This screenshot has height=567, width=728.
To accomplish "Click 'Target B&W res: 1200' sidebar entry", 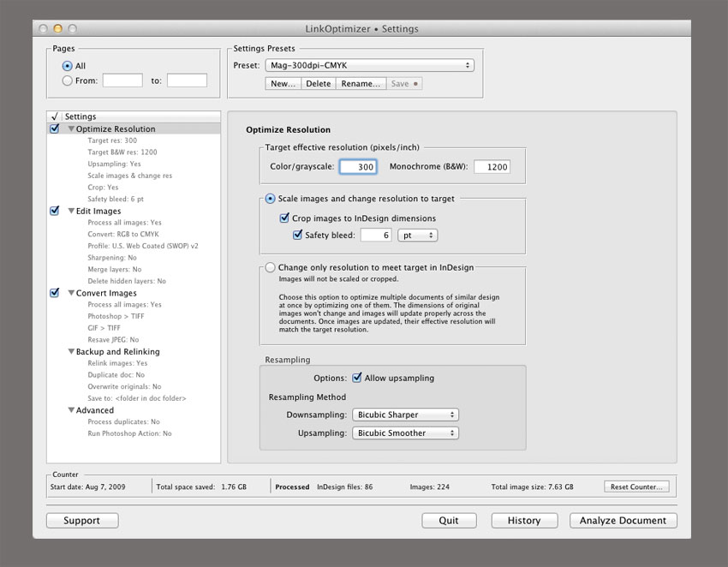I will pos(122,152).
